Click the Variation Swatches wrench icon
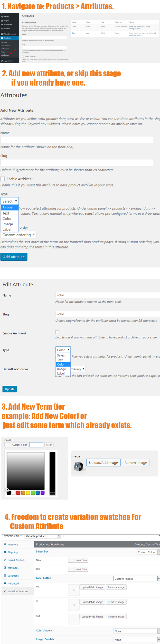Image resolution: width=160 pixels, height=644 pixels. (x=5, y=591)
